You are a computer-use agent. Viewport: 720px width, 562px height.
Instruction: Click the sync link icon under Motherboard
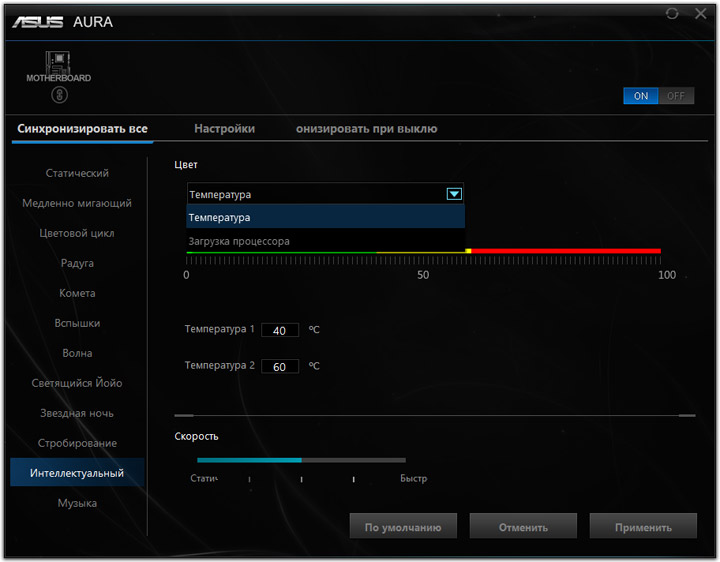[x=59, y=95]
